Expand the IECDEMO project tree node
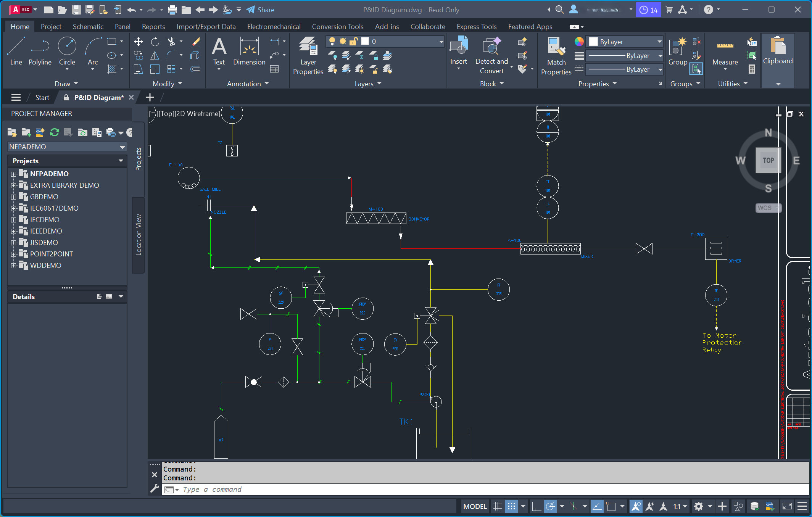Screen dimensions: 812x517 click(x=14, y=219)
